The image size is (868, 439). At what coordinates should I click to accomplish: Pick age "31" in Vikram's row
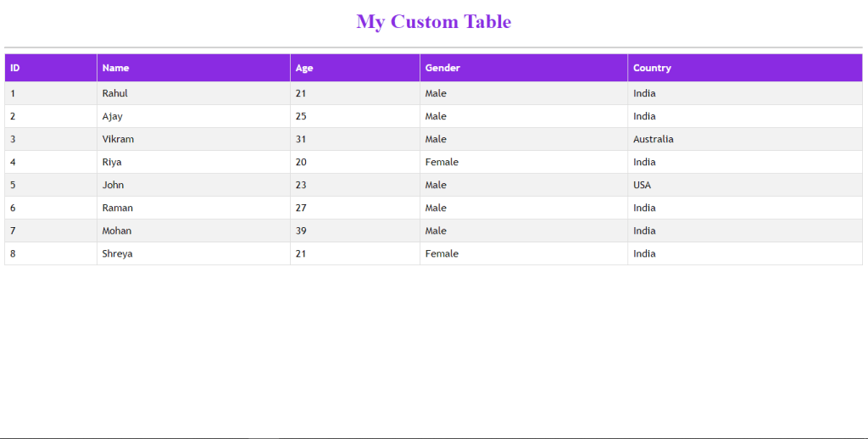355,139
